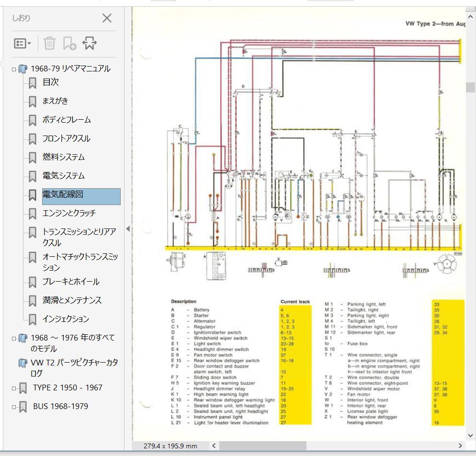The width and height of the screenshot is (476, 456).
Task: Open the TYPE 2 1950 - 1967 bookmark
Action: (x=68, y=388)
